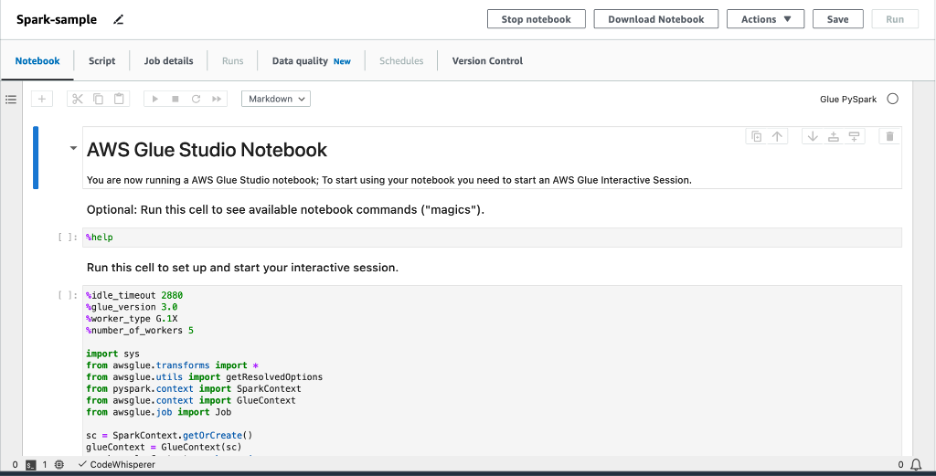Image resolution: width=936 pixels, height=476 pixels.
Task: Click the blue active cell marker bar
Action: click(x=36, y=158)
